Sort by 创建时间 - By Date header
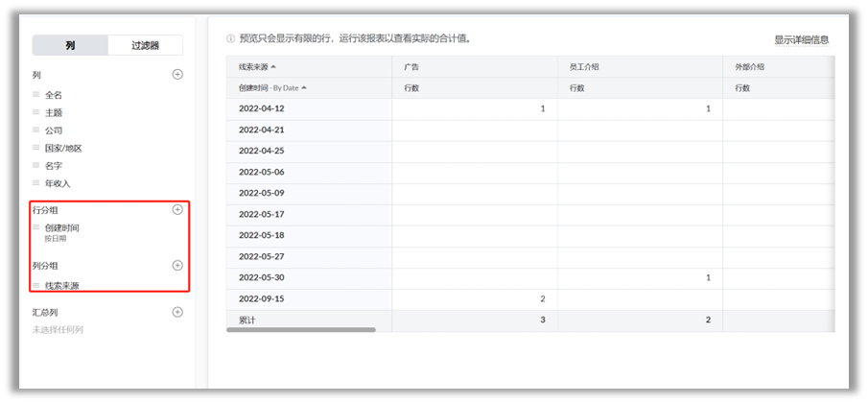Image resolution: width=868 pixels, height=403 pixels. coord(304,88)
